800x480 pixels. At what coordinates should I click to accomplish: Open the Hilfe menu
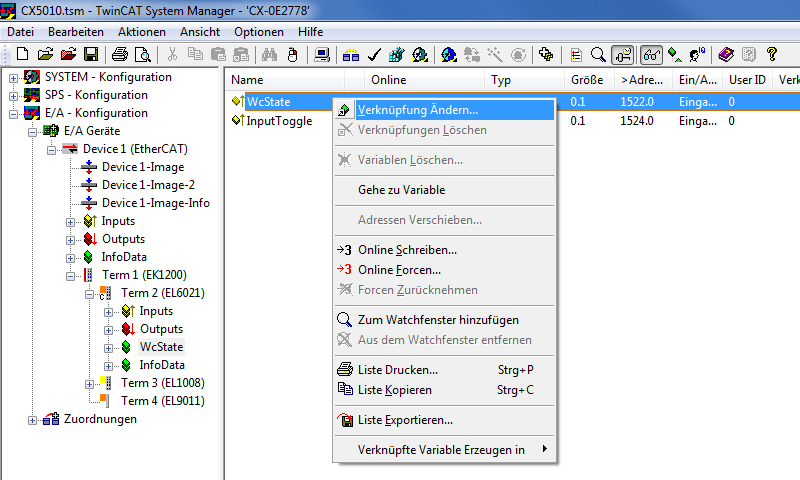310,32
